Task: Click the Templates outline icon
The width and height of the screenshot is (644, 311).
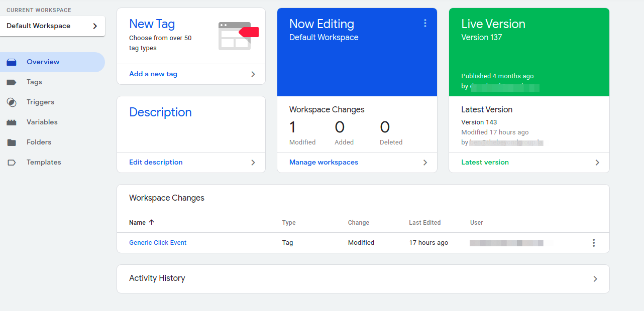Action: pos(12,163)
